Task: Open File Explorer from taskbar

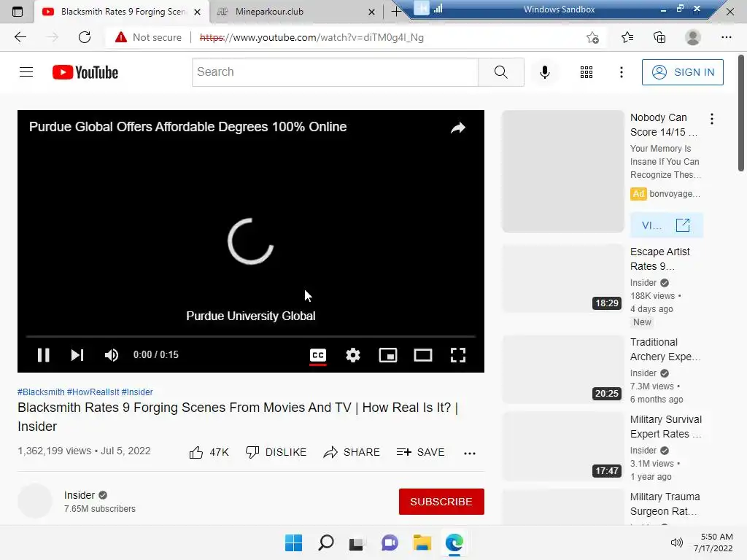Action: click(x=422, y=542)
